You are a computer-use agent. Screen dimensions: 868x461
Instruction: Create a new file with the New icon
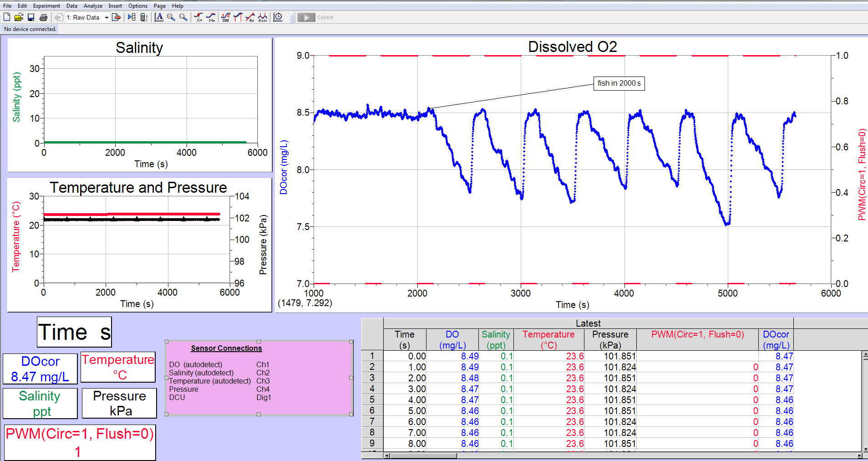click(7, 17)
